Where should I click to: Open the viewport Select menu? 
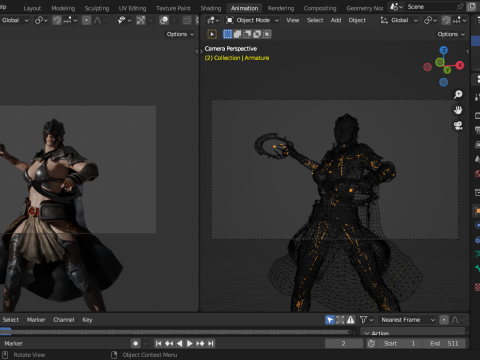click(315, 20)
